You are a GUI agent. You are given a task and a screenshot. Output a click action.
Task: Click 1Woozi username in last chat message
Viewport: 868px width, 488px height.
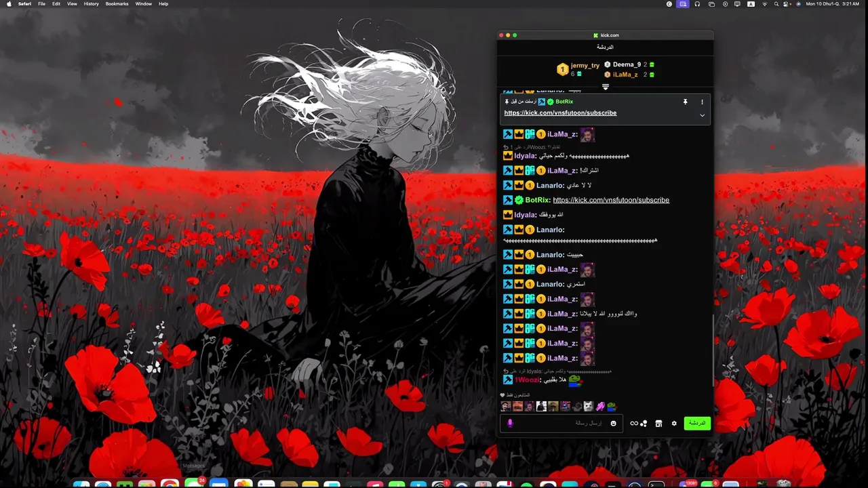tap(527, 380)
